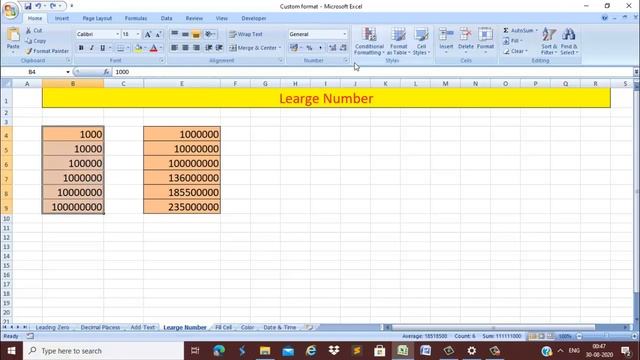Cut the selection

34,31
